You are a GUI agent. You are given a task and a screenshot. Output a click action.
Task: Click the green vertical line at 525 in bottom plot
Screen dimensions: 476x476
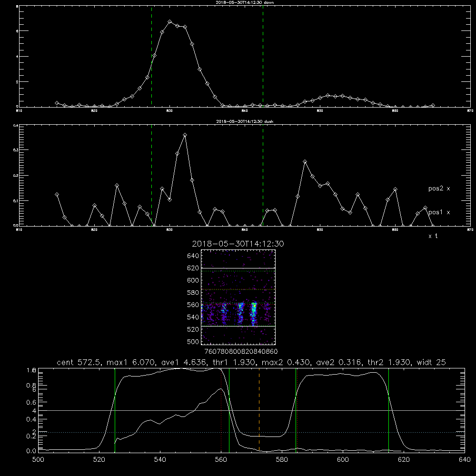(x=115, y=410)
